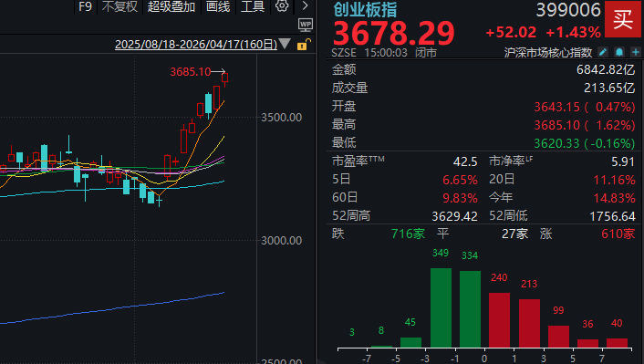644x364 pixels.
Task: Open the 工具 tools menu
Action: pos(253,6)
